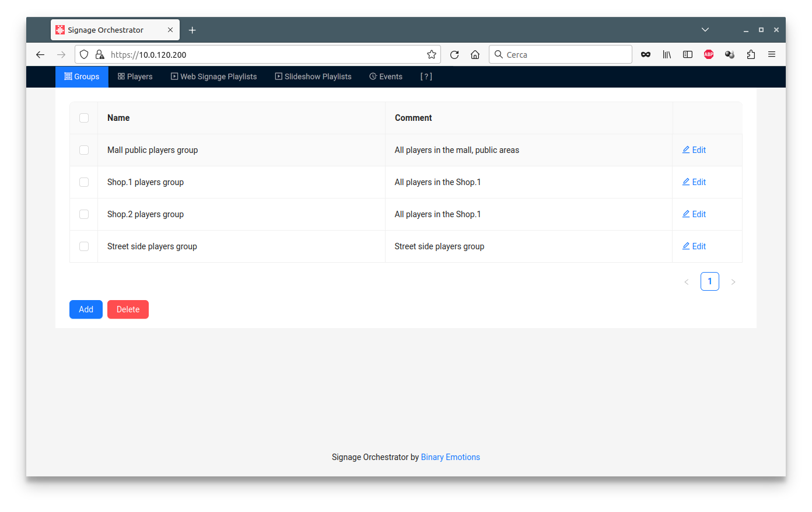
Task: Click the browser forward arrow
Action: (61, 54)
